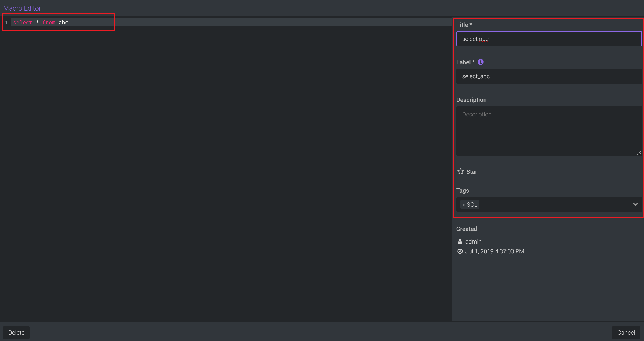Click line number 1 in editor gutter

(6, 22)
